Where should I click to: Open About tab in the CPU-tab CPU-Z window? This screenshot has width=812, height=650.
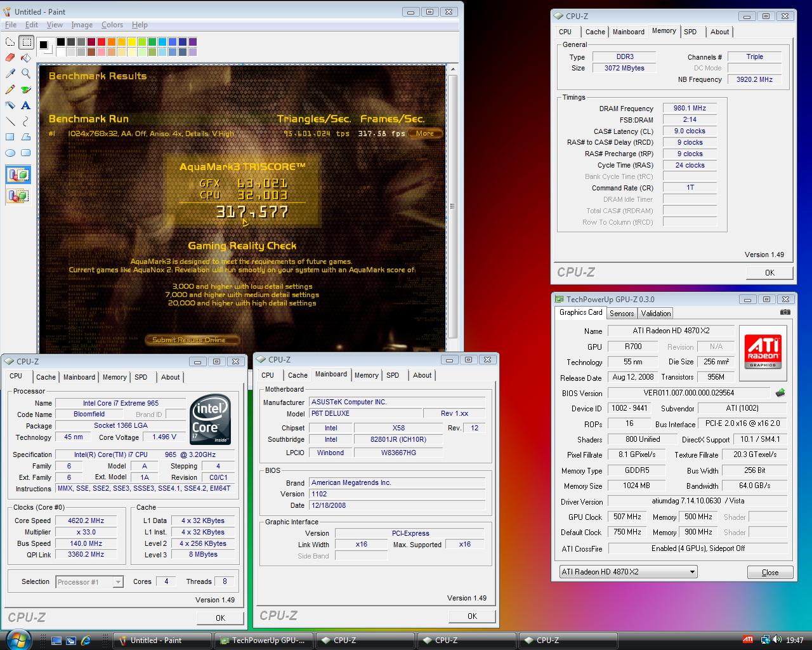[x=170, y=377]
